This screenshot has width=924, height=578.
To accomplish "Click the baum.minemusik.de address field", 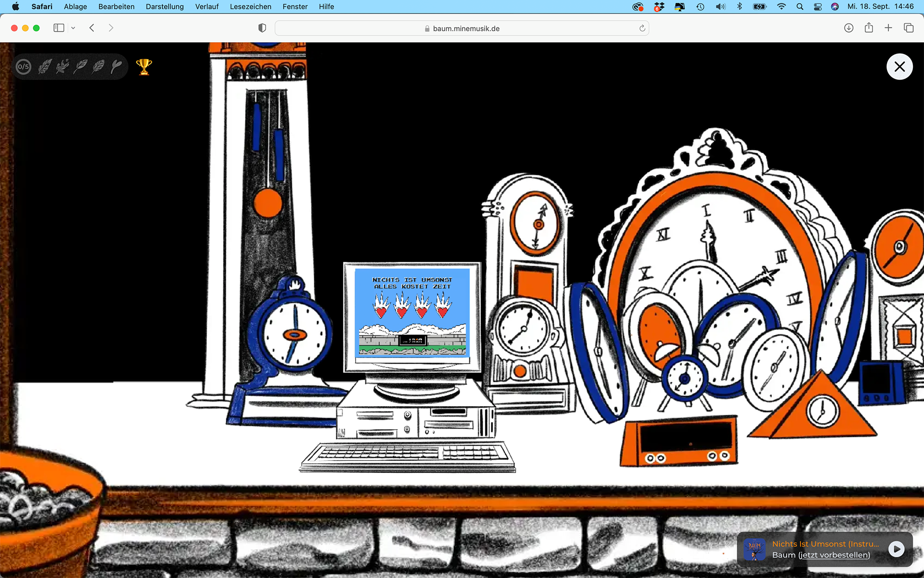I will [462, 28].
